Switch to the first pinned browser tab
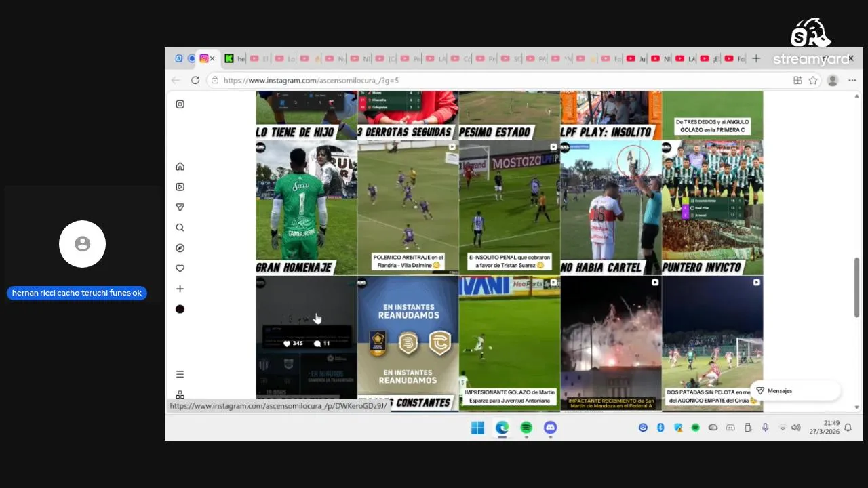 [179, 59]
